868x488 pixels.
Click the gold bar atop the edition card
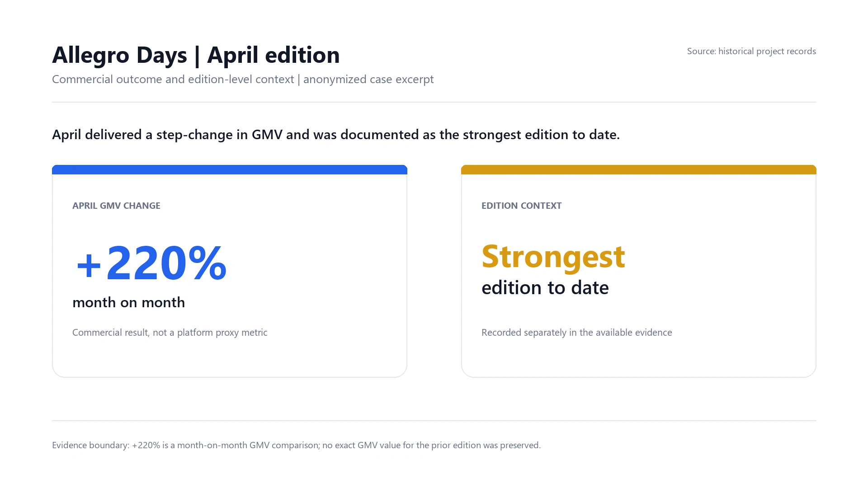pos(639,170)
